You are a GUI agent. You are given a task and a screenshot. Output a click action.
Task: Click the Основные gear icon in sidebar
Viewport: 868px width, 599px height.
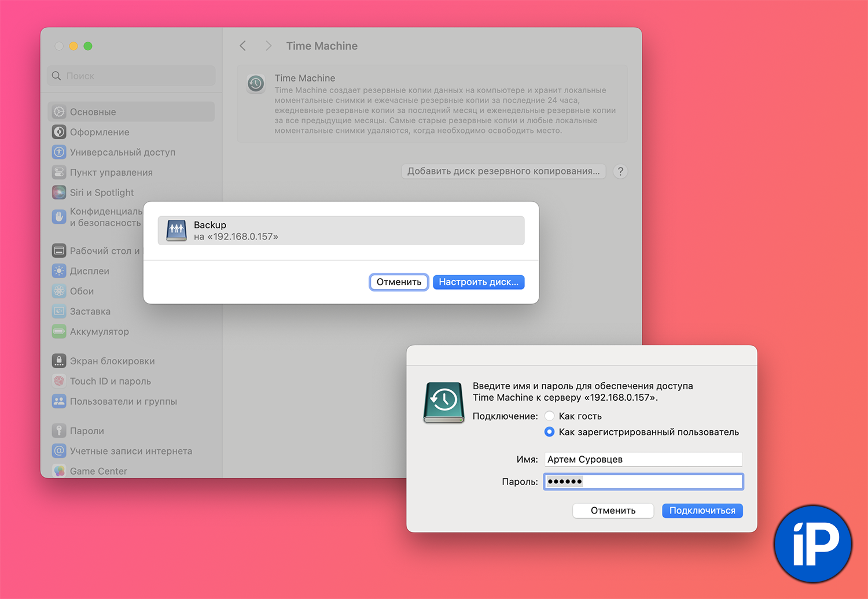click(59, 112)
